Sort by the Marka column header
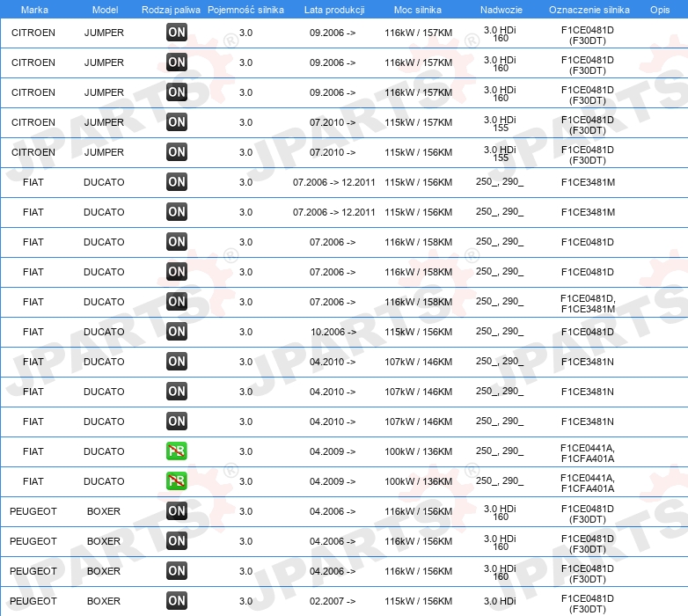This screenshot has width=688, height=616. tap(34, 10)
